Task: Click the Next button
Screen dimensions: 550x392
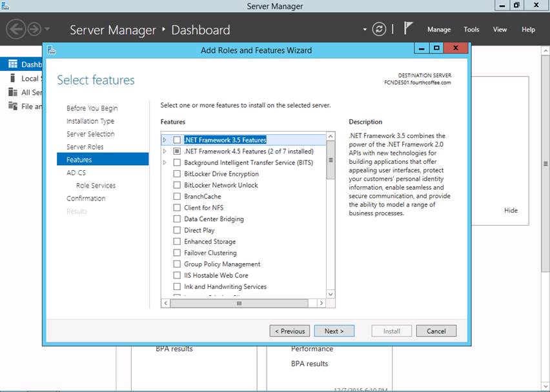Action: point(334,331)
